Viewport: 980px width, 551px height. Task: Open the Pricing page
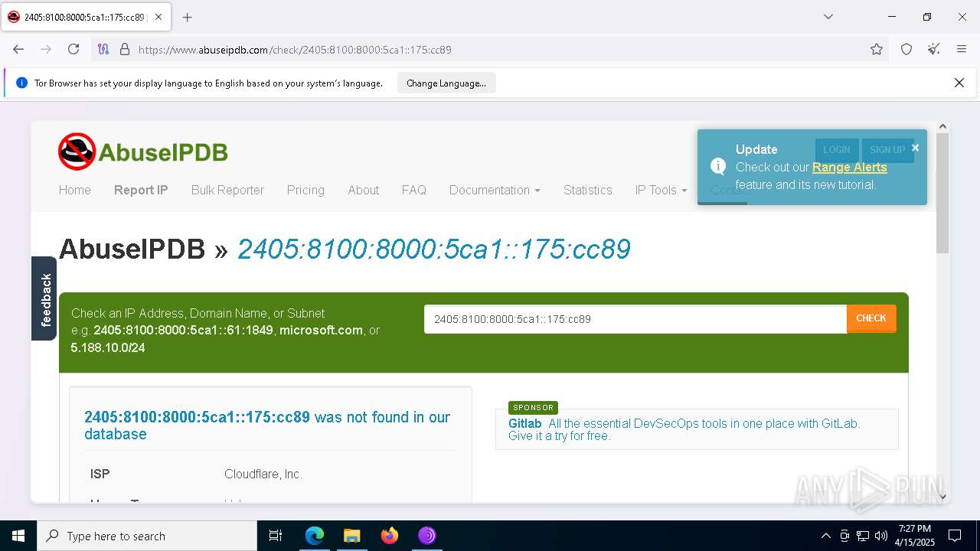pos(305,190)
